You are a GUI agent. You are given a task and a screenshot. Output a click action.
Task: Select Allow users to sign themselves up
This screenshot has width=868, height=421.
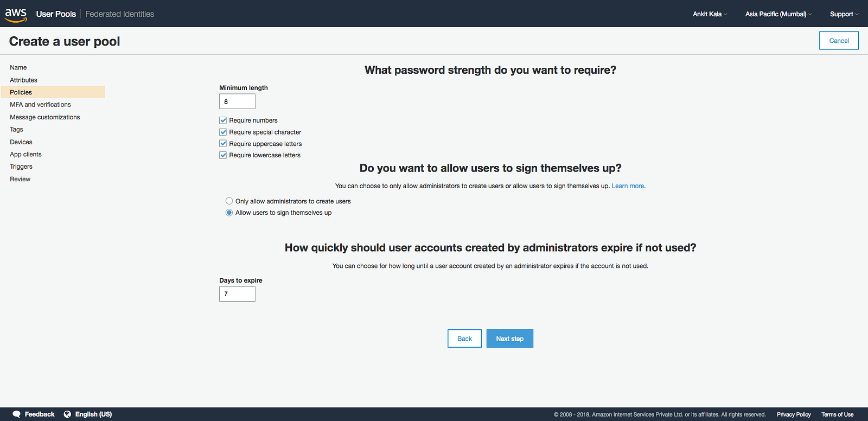(x=229, y=213)
